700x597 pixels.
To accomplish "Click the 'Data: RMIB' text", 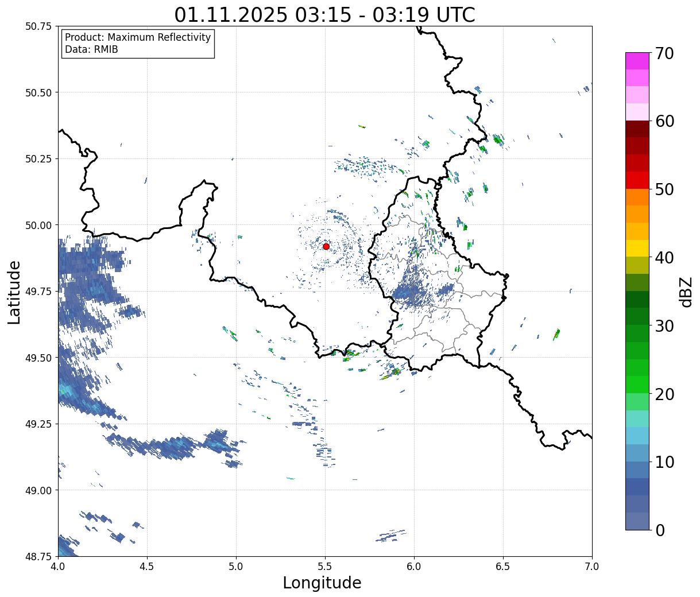I will click(91, 50).
